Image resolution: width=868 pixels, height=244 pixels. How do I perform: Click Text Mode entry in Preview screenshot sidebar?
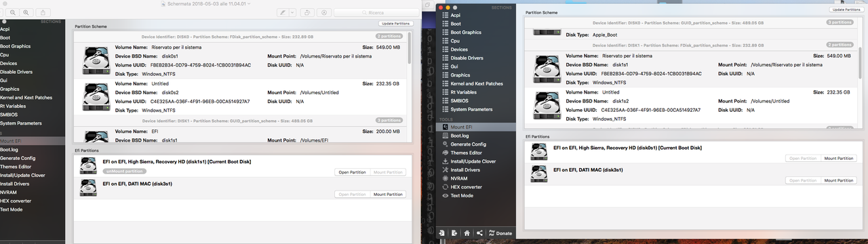point(12,209)
